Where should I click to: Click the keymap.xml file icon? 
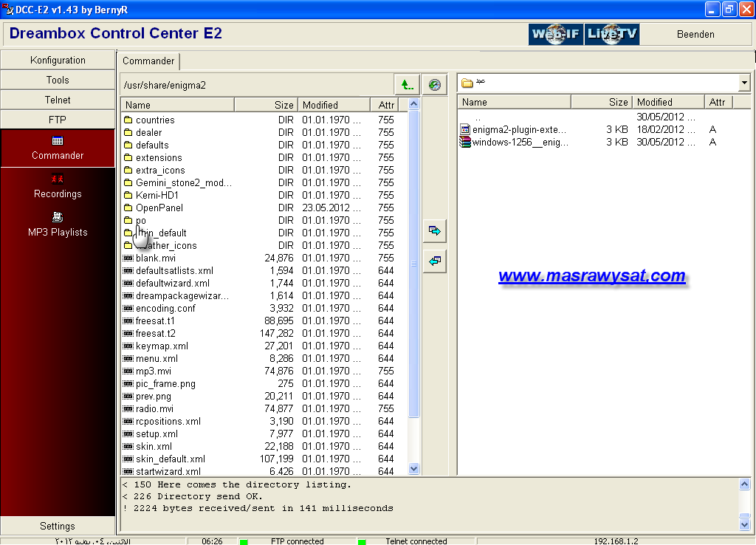128,346
